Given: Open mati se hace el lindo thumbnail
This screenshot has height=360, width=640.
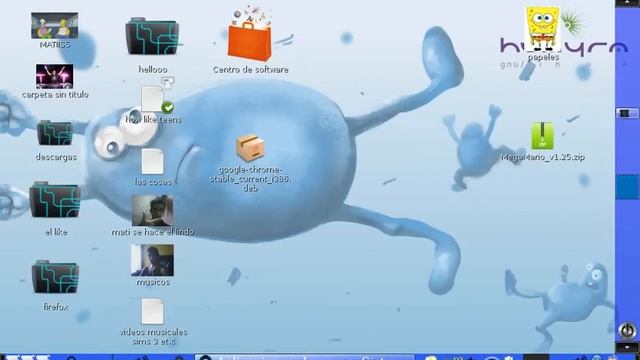Looking at the screenshot, I should [152, 211].
